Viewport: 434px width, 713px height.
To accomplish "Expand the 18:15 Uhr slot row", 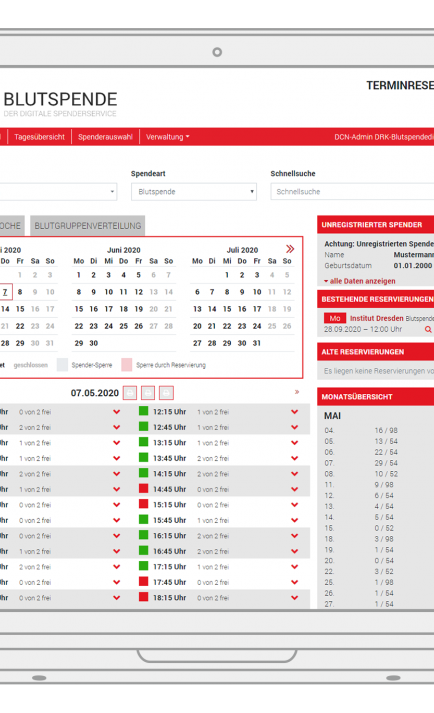I will 294,598.
